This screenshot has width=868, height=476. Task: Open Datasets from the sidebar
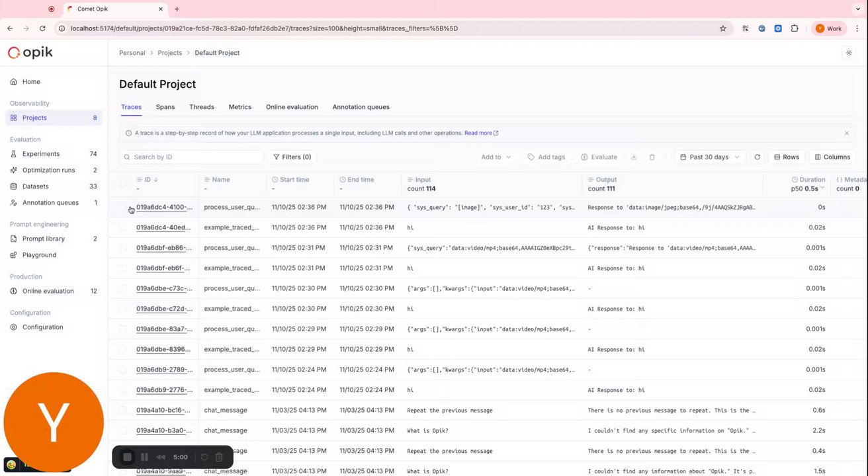coord(54,186)
